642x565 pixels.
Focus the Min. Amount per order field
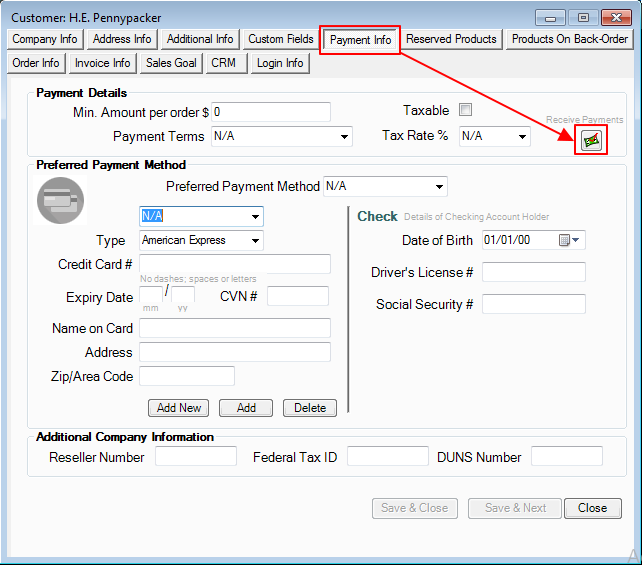click(x=270, y=112)
